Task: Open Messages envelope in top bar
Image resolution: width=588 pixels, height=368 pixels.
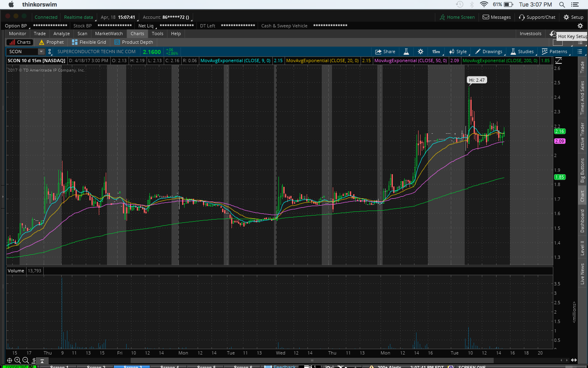Action: point(497,17)
